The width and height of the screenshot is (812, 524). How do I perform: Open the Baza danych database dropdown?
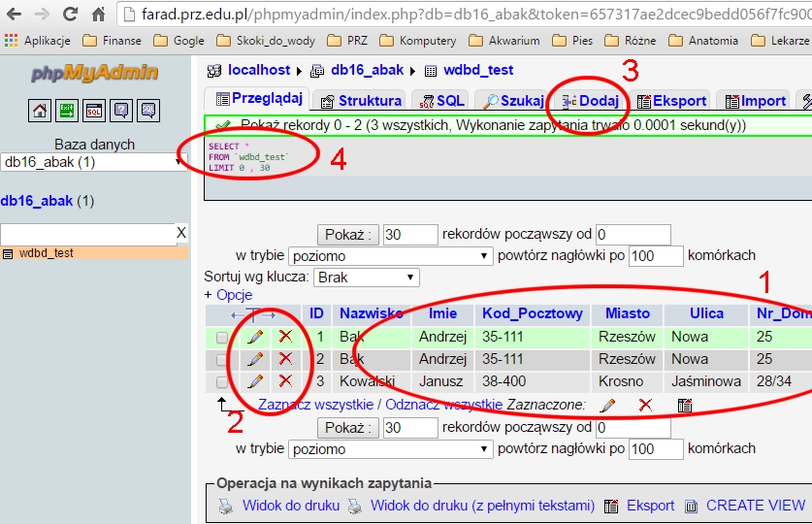pos(94,162)
